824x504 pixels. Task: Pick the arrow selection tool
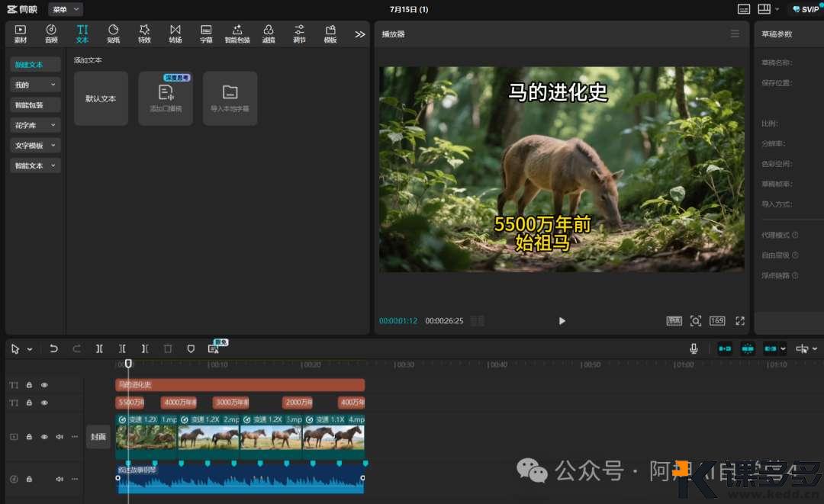tap(15, 348)
